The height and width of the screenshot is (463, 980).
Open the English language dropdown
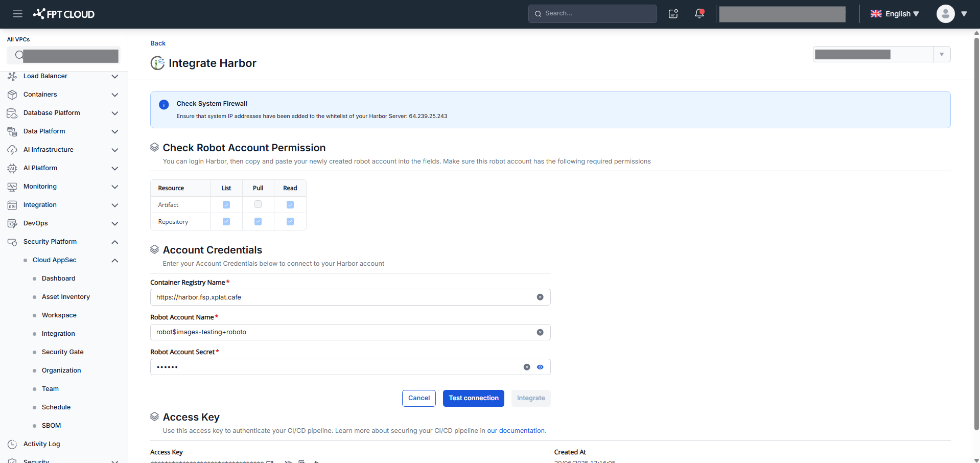(x=895, y=14)
